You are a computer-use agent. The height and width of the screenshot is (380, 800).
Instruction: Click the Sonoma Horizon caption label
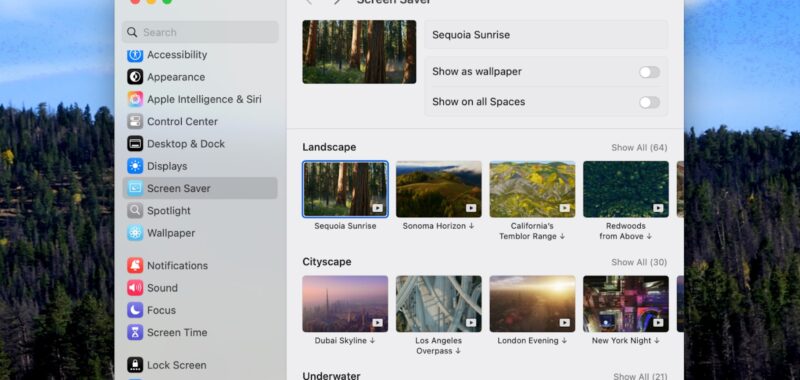tap(438, 226)
